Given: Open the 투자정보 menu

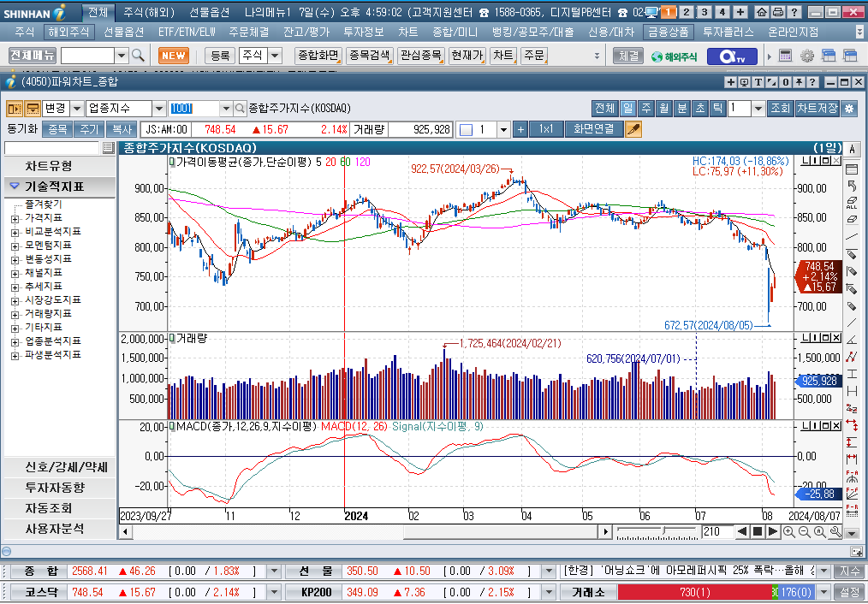Looking at the screenshot, I should pyautogui.click(x=364, y=32).
